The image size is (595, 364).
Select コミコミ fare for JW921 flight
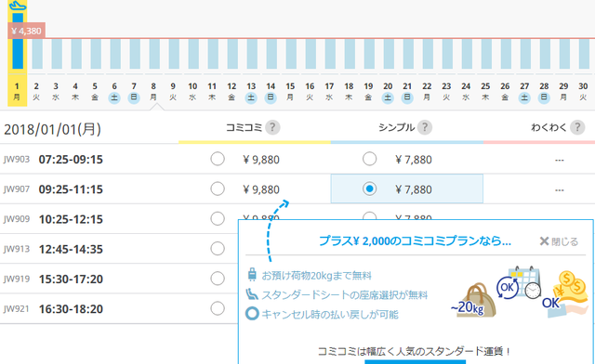218,308
